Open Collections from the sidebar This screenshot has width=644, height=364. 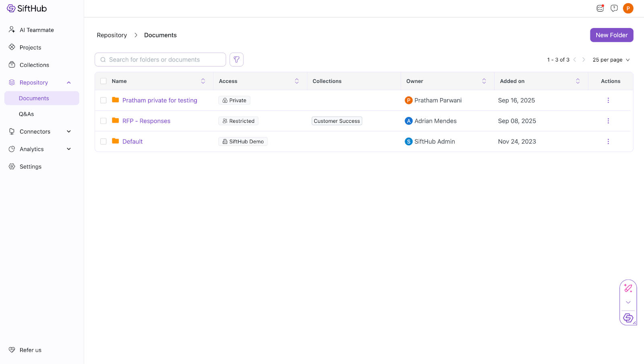tap(34, 65)
